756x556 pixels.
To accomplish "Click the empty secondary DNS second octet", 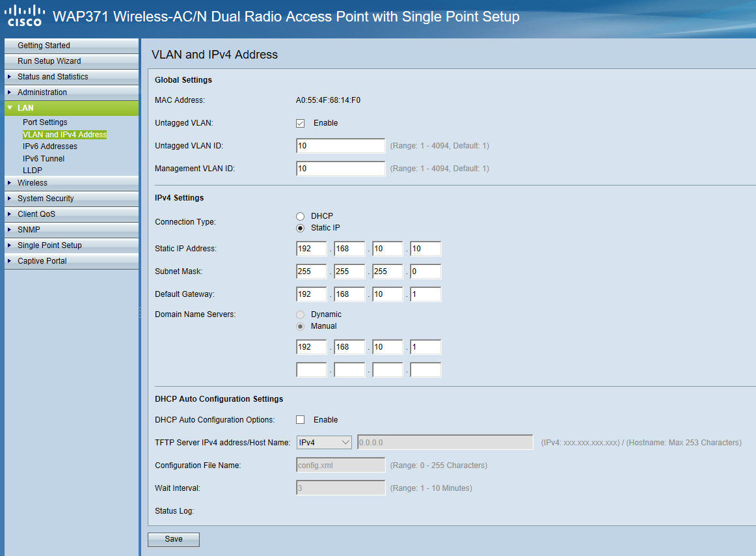I will point(349,370).
